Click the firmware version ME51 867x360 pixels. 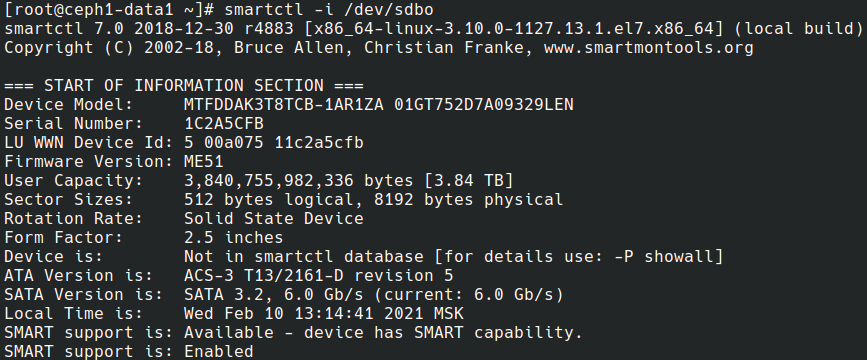click(203, 161)
